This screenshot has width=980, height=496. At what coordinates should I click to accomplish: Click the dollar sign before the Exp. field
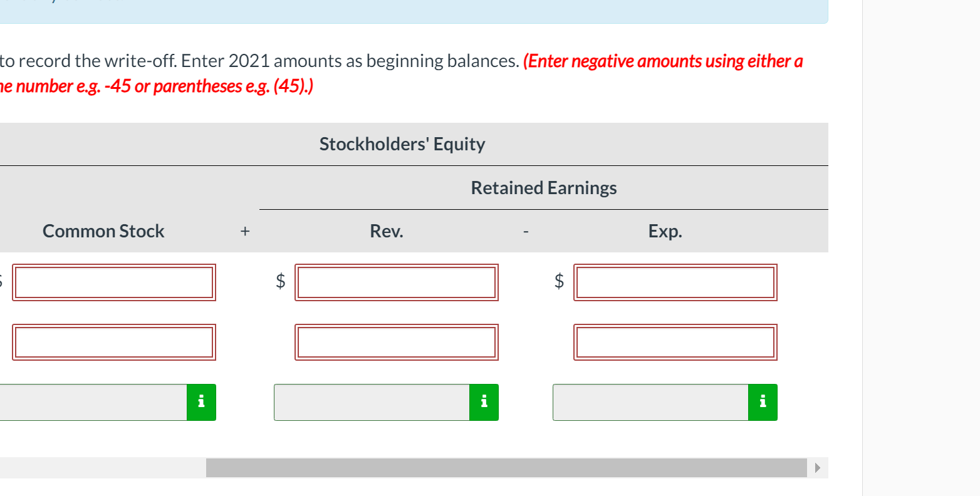pos(560,281)
